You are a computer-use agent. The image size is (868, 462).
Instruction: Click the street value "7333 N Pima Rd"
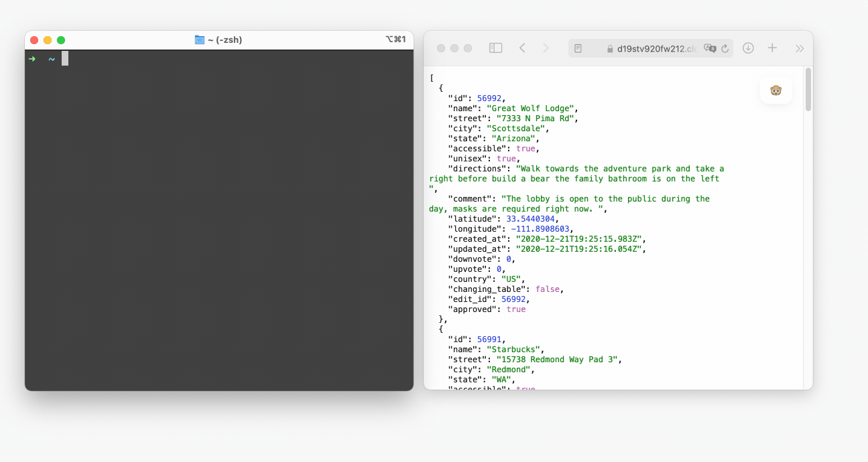point(535,119)
